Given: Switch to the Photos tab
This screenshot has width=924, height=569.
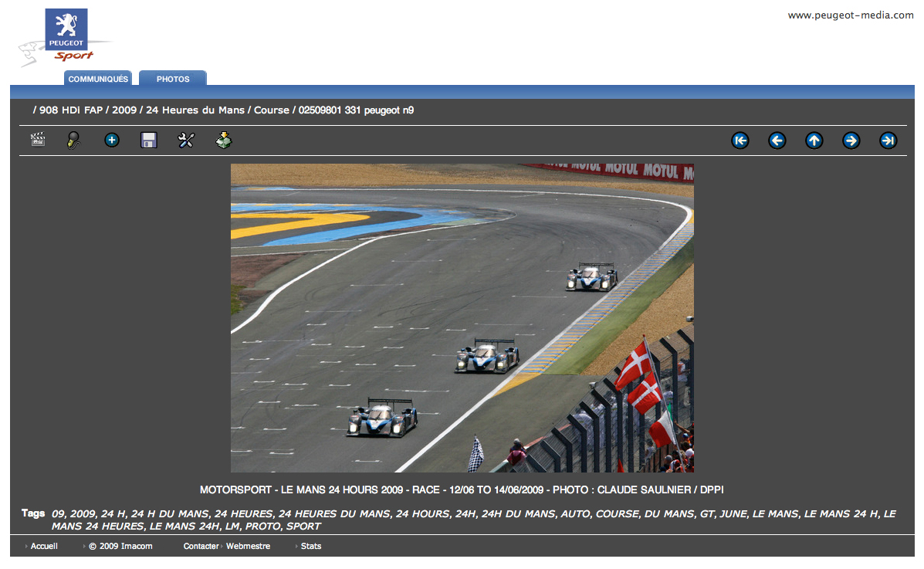Looking at the screenshot, I should [x=173, y=79].
